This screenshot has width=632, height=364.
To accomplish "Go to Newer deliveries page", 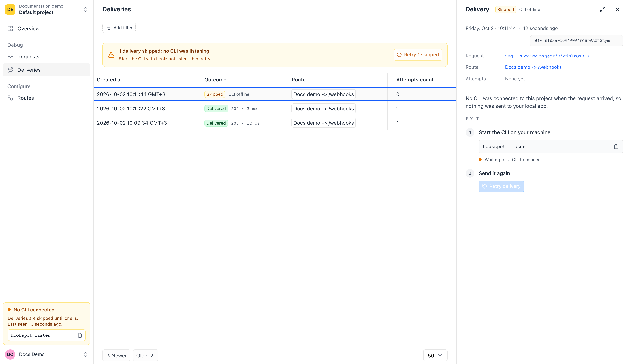I will click(x=116, y=355).
